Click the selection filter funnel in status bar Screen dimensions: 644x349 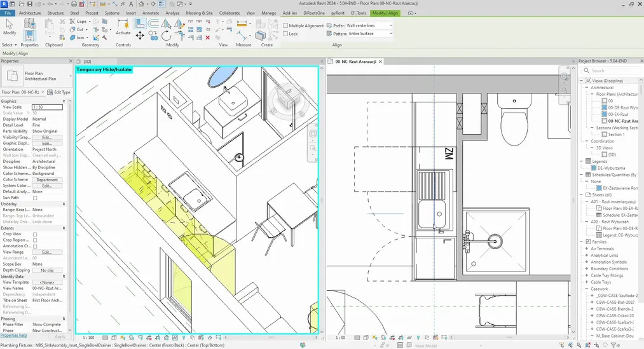click(x=613, y=345)
